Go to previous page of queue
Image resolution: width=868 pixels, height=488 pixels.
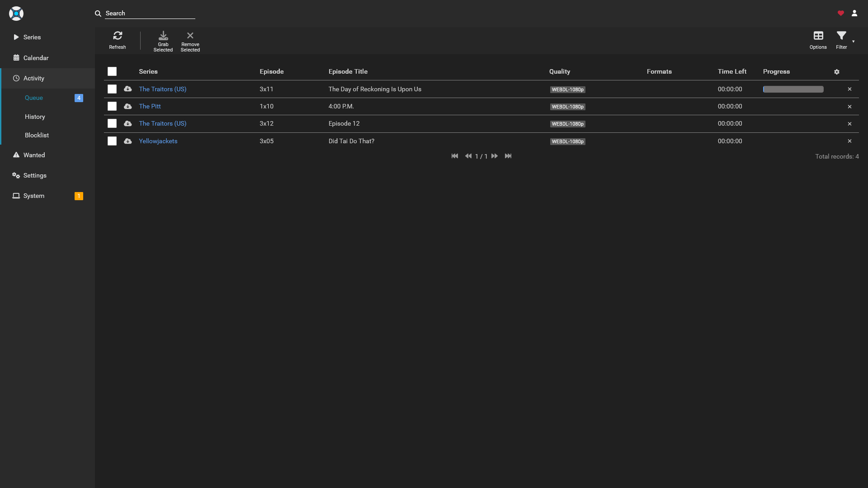click(468, 156)
